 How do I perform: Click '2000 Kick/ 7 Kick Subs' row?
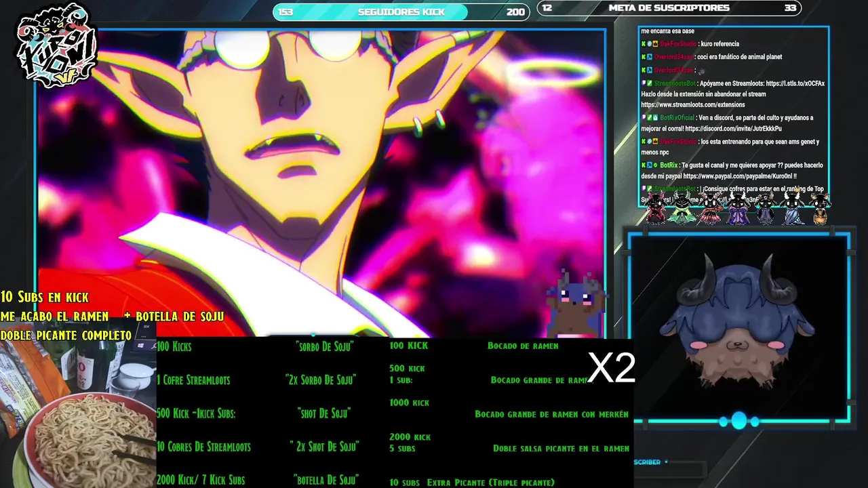(201, 480)
